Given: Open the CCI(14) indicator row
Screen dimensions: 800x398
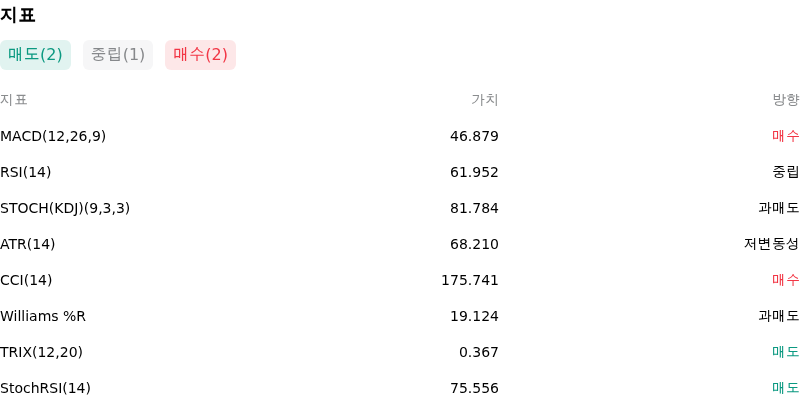Looking at the screenshot, I should coord(400,280).
